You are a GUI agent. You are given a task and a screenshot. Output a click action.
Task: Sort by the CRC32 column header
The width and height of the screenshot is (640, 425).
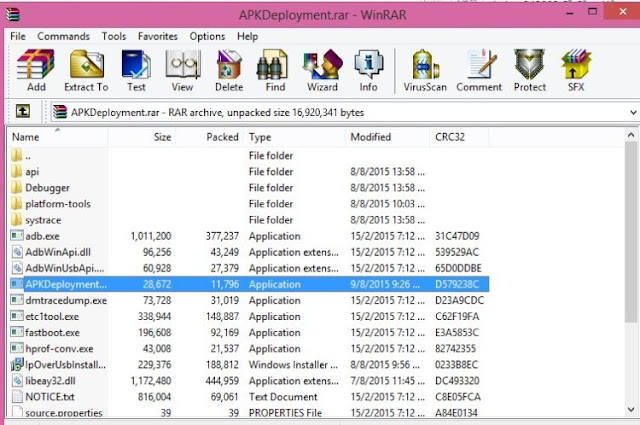click(459, 137)
